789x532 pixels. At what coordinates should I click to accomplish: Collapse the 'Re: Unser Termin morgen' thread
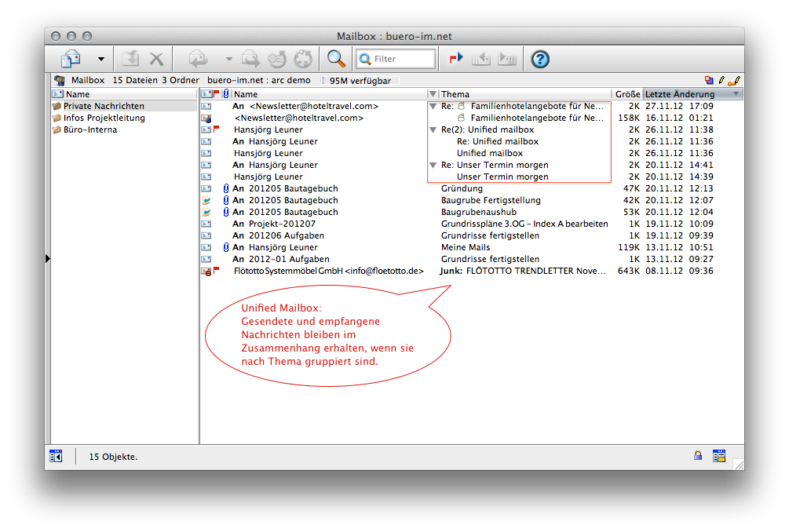(x=433, y=165)
